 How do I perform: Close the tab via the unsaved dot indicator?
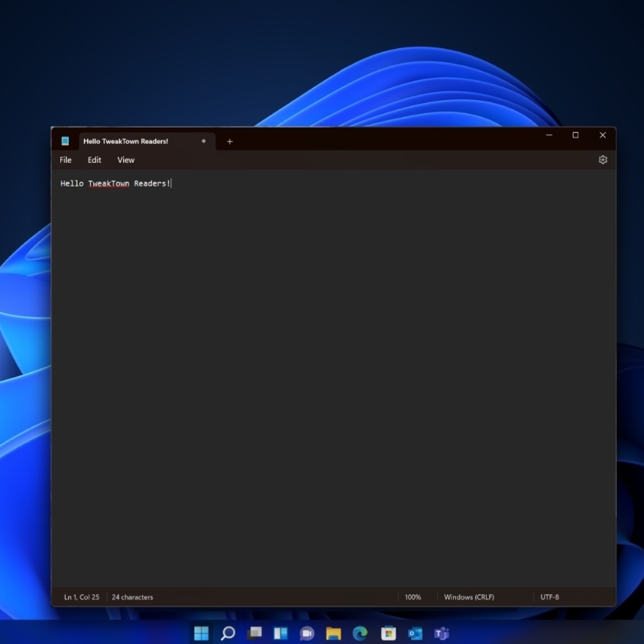tap(203, 141)
